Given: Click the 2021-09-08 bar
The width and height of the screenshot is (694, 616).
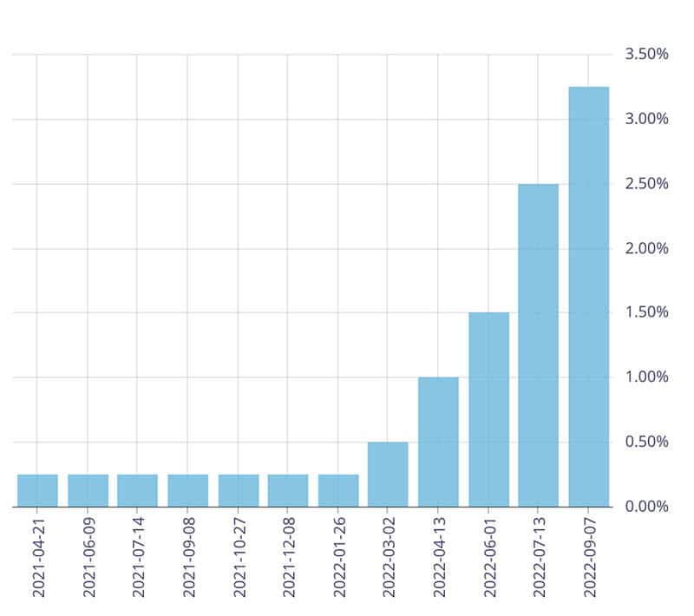Looking at the screenshot, I should 188,490.
